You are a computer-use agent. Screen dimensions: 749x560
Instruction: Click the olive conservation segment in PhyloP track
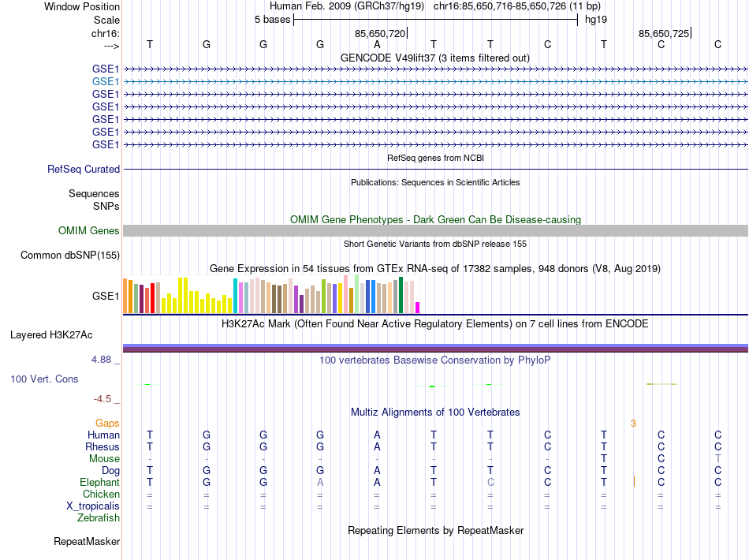[661, 383]
